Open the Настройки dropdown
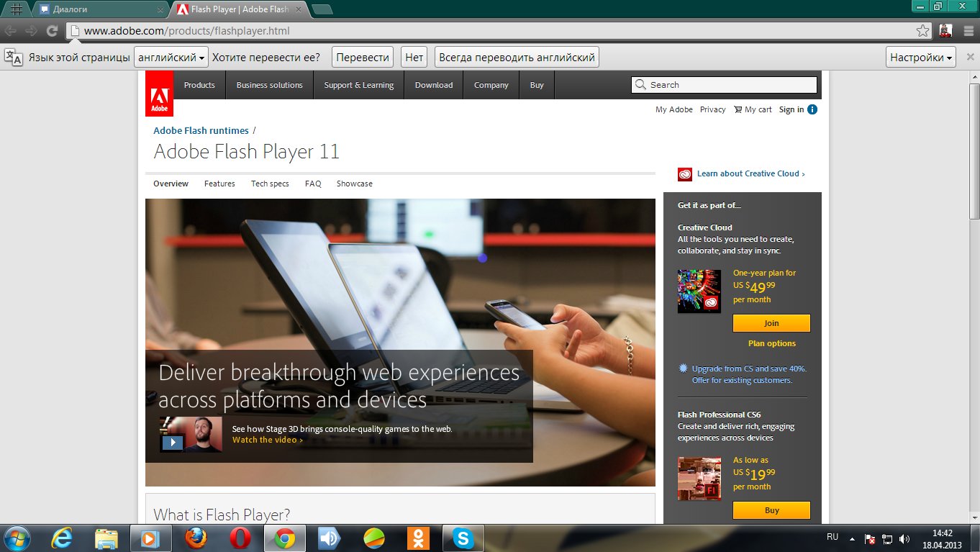 coord(920,58)
